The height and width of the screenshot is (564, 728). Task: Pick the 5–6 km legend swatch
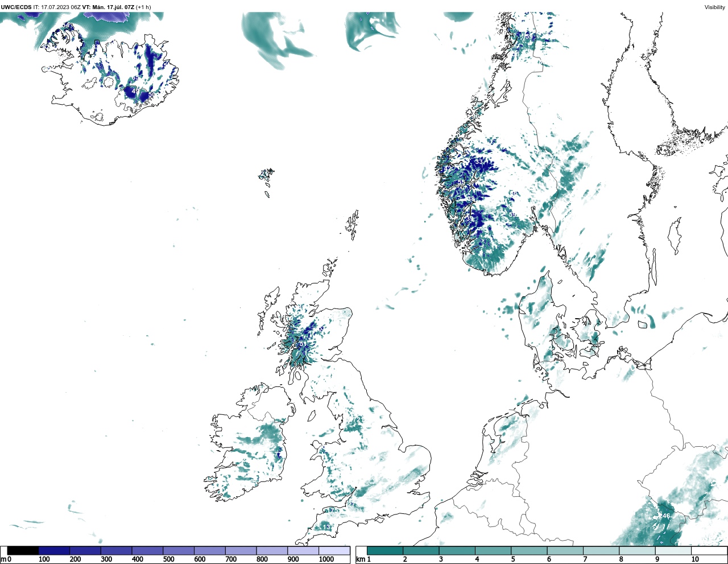pyautogui.click(x=529, y=550)
